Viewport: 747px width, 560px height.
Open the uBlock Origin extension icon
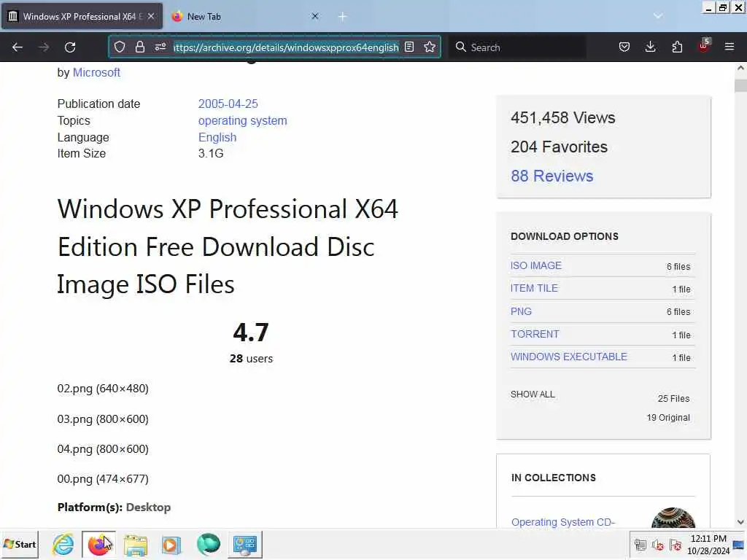pyautogui.click(x=704, y=46)
